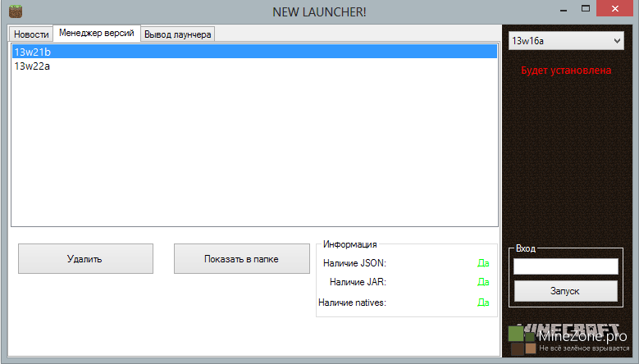Click the MineZone.pro cube logo watermark
Viewport: 639px width, 364px height.
click(520, 341)
